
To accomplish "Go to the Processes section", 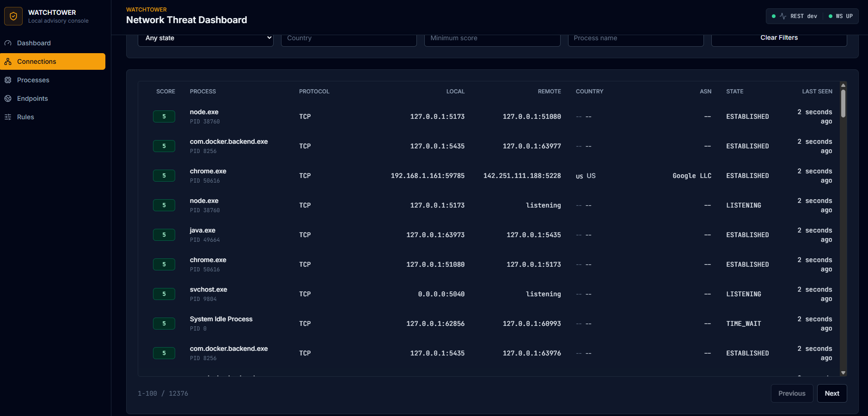I will 53,80.
